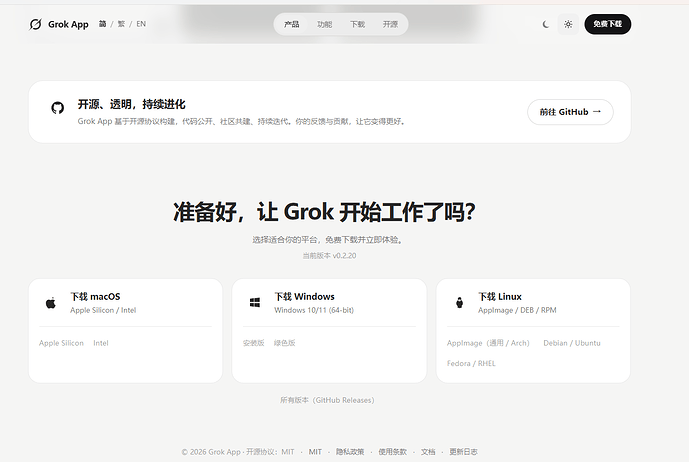Open the Grok App home link text
The height and width of the screenshot is (462, 689).
click(68, 24)
